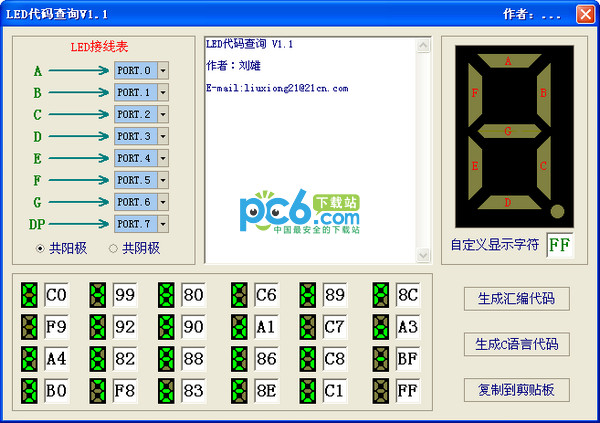Click the code value box 83

tap(194, 391)
